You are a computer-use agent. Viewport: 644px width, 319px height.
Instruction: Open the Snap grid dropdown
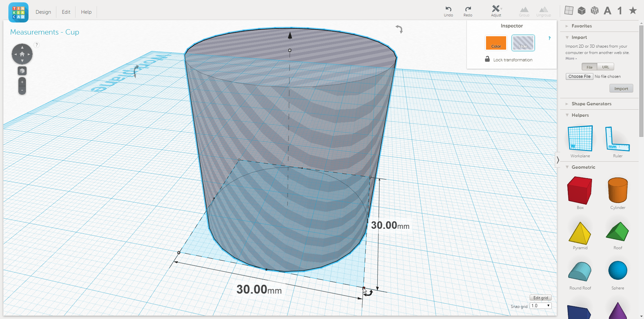[x=540, y=306]
